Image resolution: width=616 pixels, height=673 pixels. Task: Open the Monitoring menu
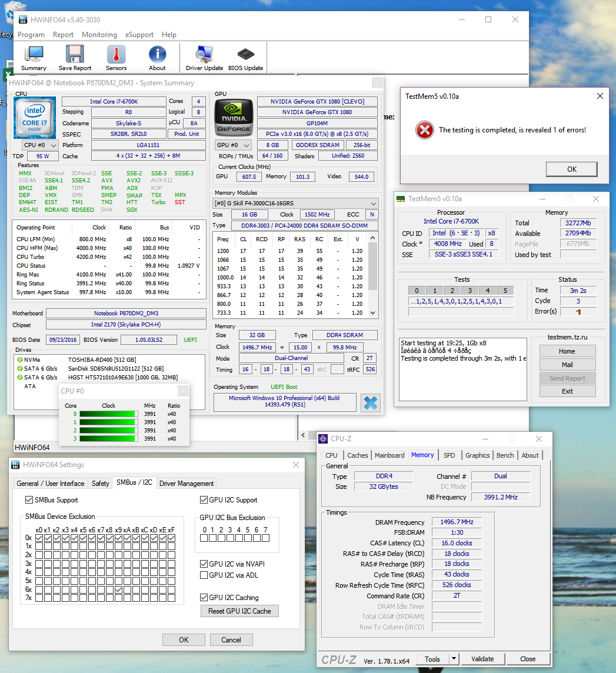coord(99,34)
